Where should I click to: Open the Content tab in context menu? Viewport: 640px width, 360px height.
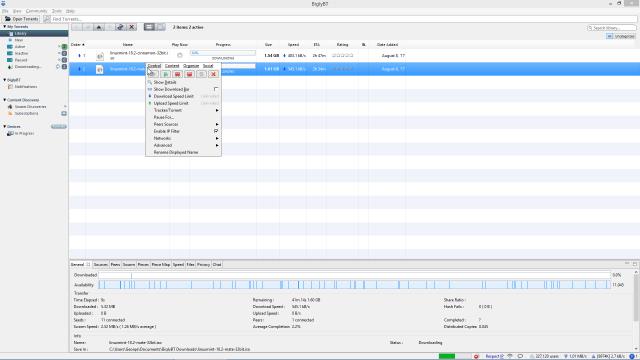click(172, 66)
